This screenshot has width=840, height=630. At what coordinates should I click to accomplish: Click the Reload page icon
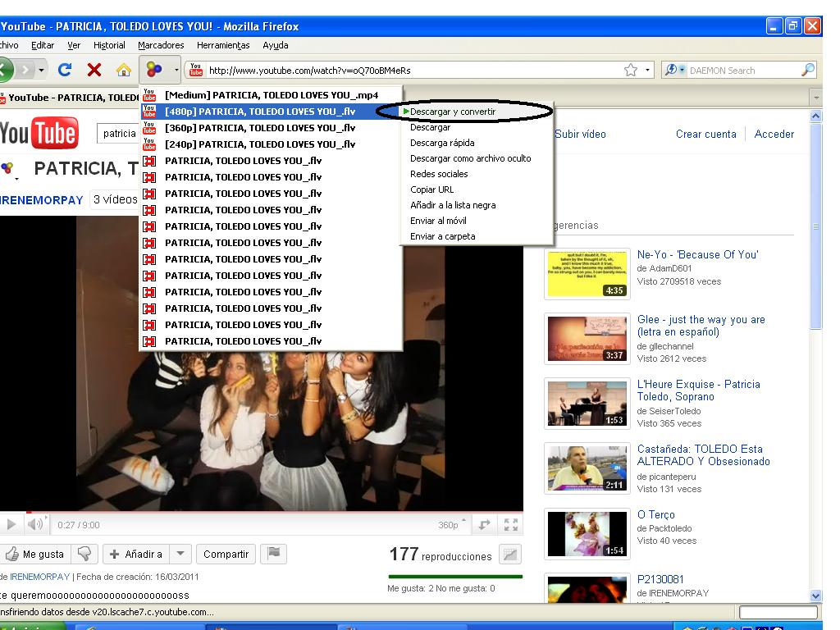click(x=65, y=70)
